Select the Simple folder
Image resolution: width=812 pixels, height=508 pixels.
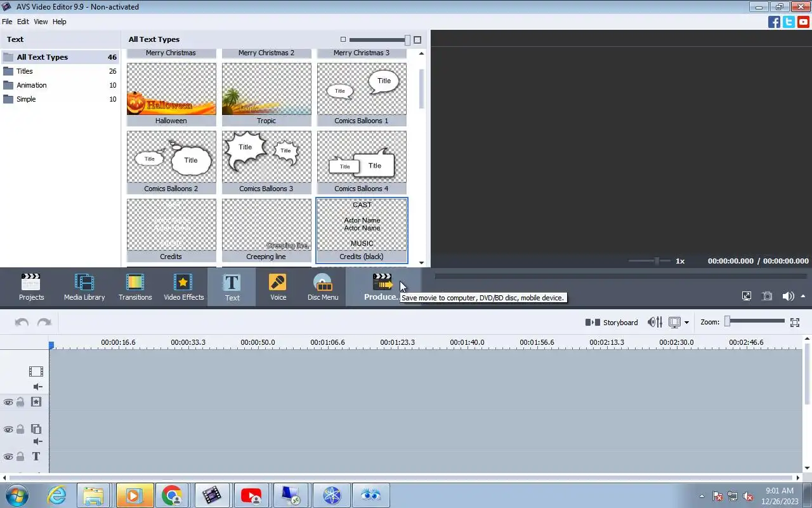[60, 99]
